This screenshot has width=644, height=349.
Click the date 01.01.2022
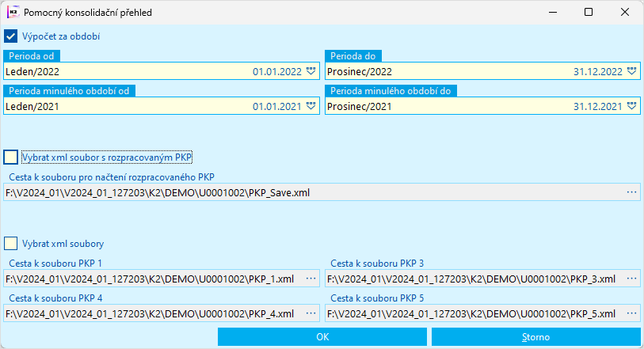point(277,71)
